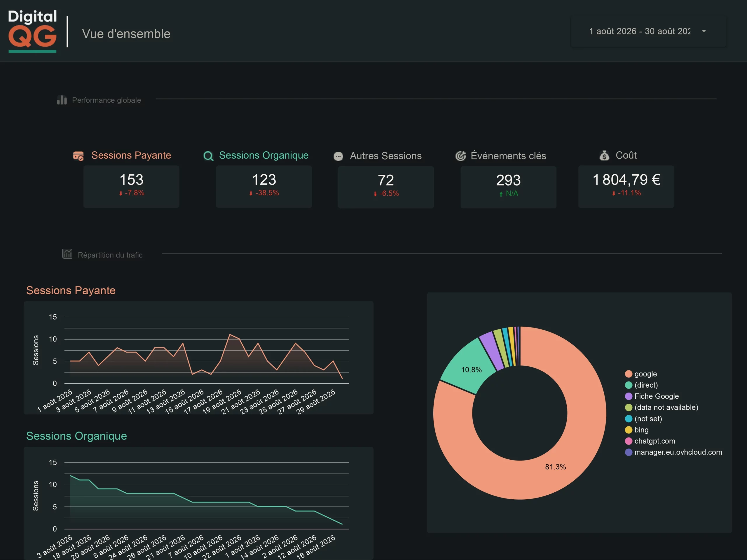The image size is (747, 560).
Task: Click the google legend color dot
Action: (x=629, y=374)
